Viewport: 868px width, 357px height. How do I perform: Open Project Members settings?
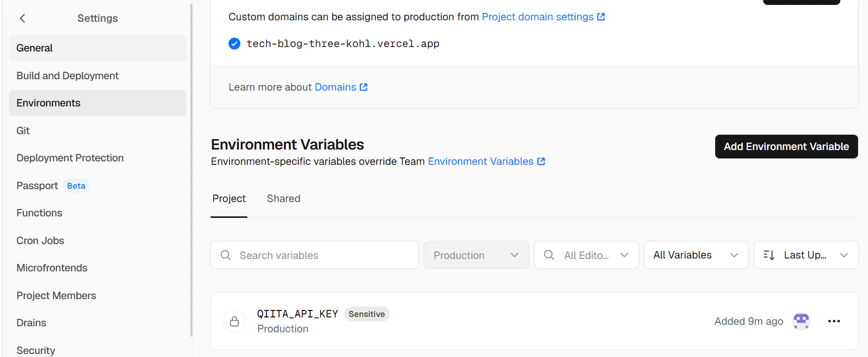click(x=97, y=296)
